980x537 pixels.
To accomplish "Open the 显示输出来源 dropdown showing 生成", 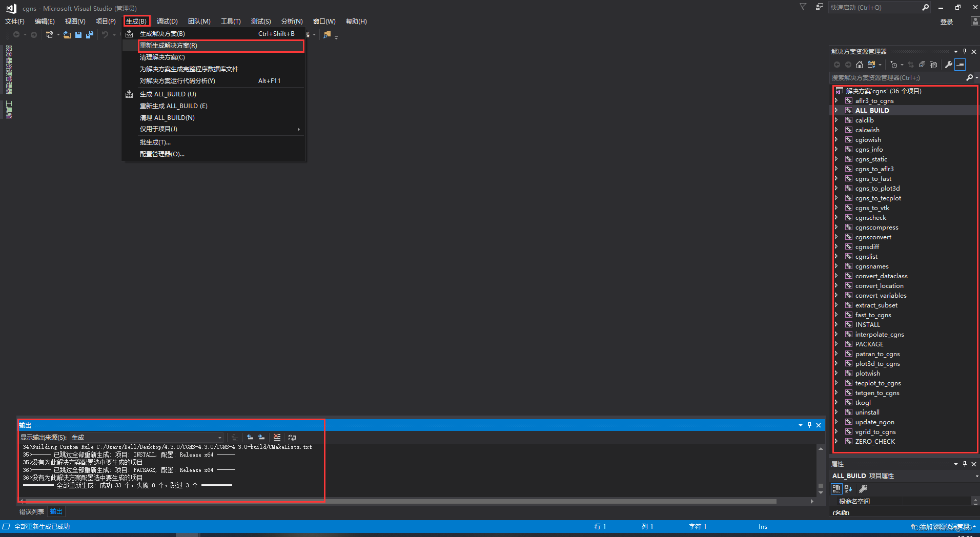I will tap(147, 438).
